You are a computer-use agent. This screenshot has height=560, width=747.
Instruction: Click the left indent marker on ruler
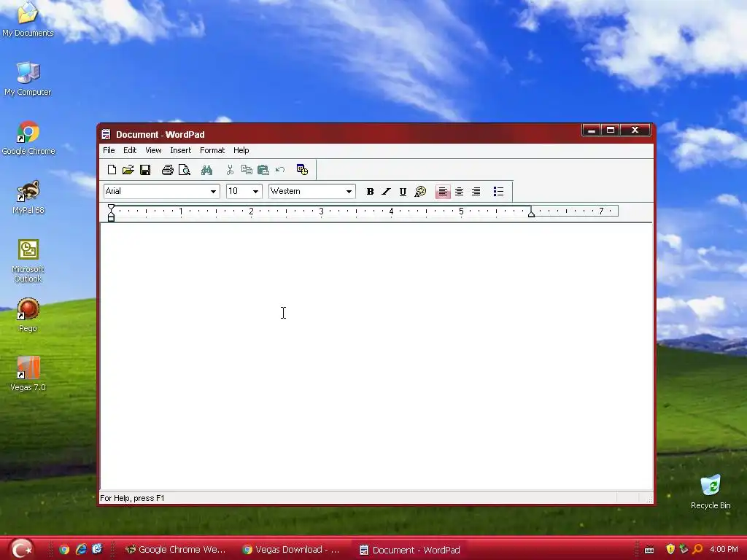[x=111, y=217]
